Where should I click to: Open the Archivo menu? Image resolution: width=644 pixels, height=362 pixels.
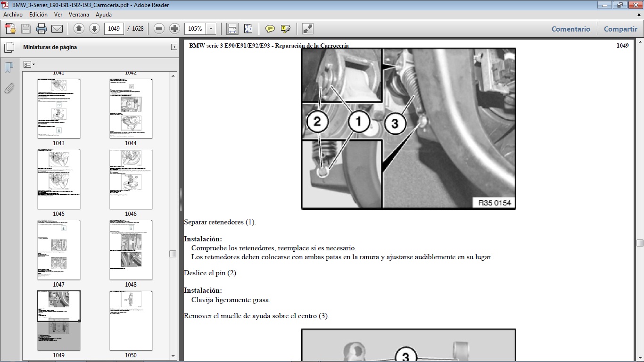pyautogui.click(x=13, y=15)
